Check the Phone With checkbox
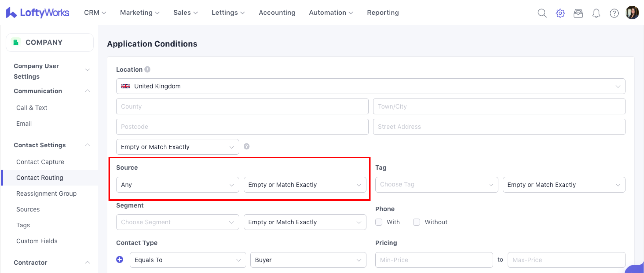 [379, 222]
